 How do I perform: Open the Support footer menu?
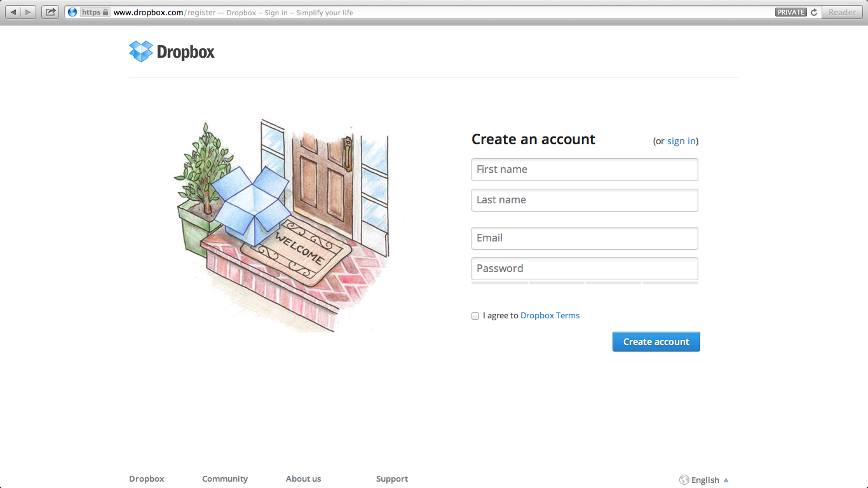tap(392, 479)
